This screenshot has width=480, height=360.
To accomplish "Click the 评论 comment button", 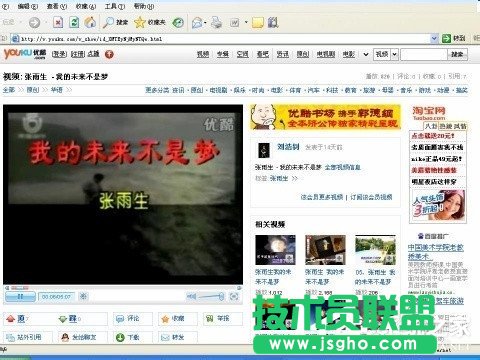I will click(x=133, y=319).
